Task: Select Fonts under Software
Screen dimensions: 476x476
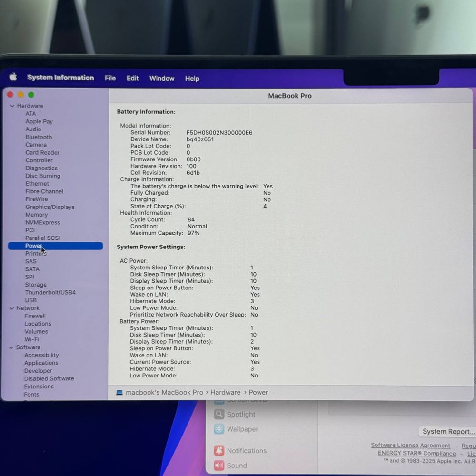Action: pyautogui.click(x=31, y=394)
